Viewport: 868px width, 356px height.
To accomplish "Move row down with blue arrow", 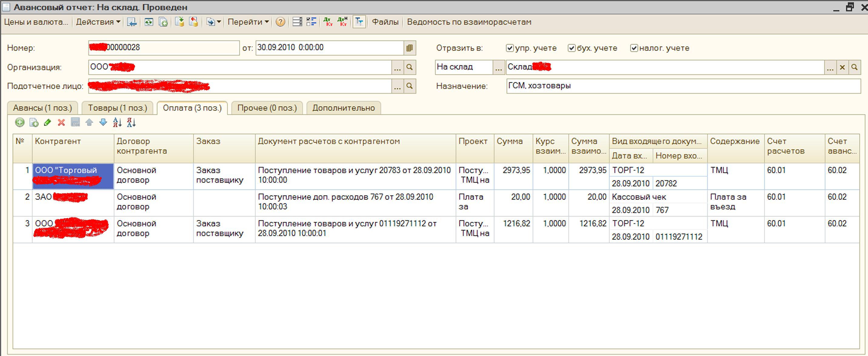I will [103, 123].
